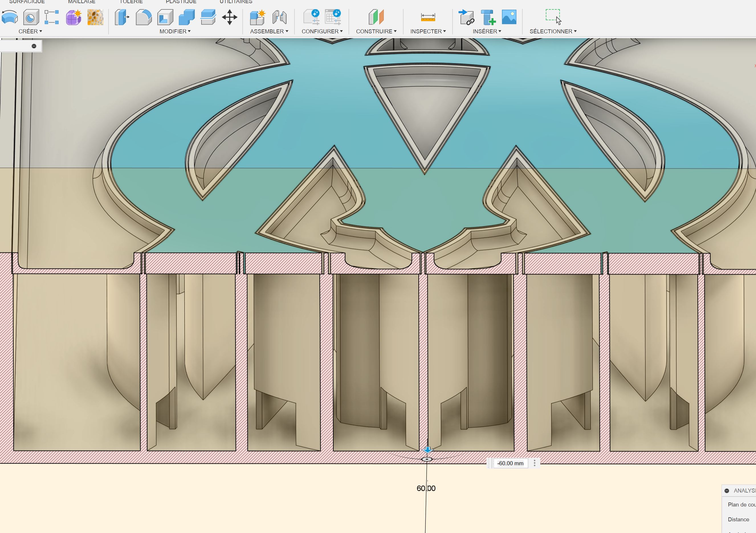Open the CONSTRUIRE dropdown menu
This screenshot has width=756, height=533.
pyautogui.click(x=376, y=31)
